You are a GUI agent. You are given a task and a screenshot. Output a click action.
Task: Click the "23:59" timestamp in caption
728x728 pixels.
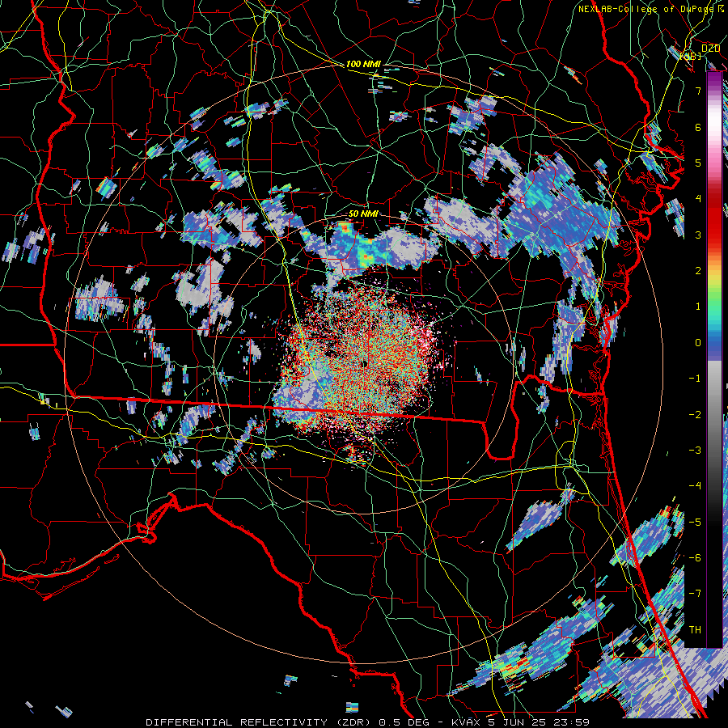[x=574, y=722]
